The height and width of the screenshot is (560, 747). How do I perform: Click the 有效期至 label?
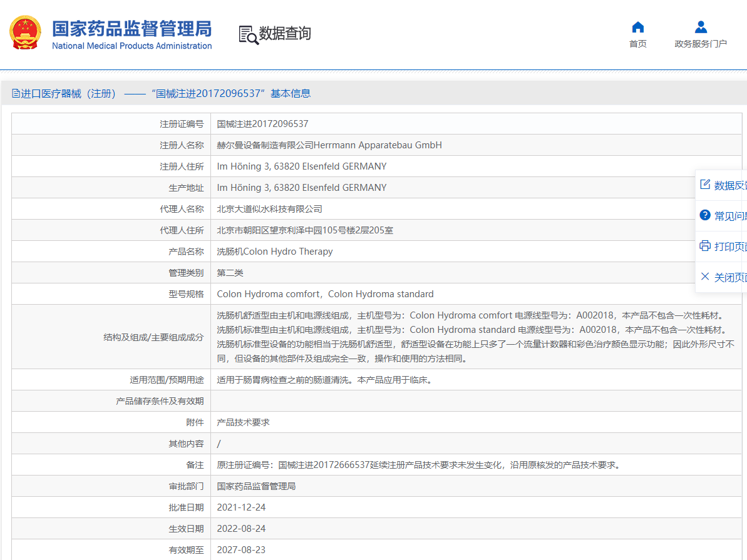186,550
